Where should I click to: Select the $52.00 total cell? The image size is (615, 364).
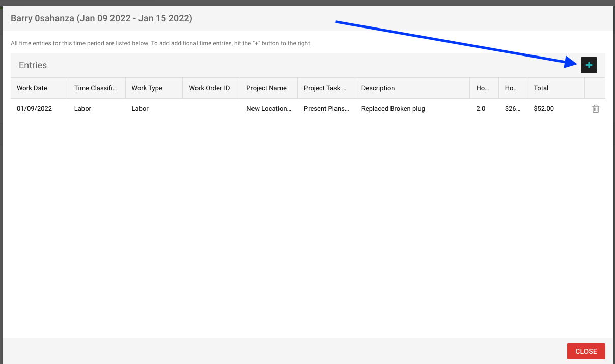click(544, 109)
